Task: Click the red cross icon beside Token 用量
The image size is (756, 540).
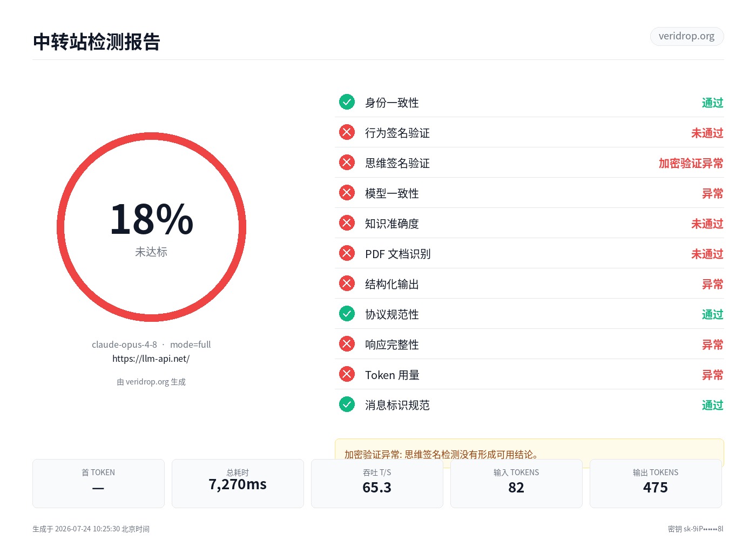Action: [x=347, y=374]
